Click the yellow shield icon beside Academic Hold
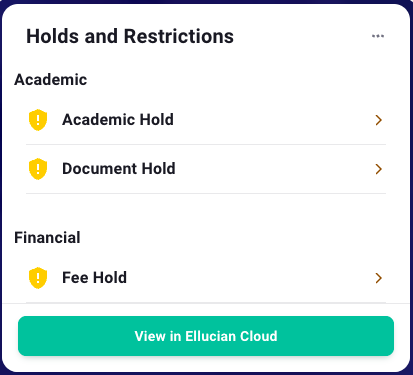 point(38,120)
